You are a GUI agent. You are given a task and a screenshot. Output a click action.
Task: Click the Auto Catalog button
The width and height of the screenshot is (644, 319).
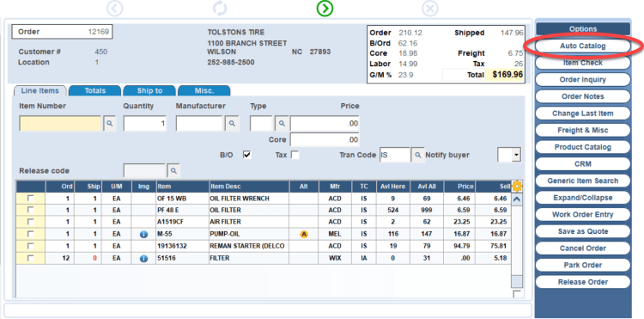tap(582, 46)
